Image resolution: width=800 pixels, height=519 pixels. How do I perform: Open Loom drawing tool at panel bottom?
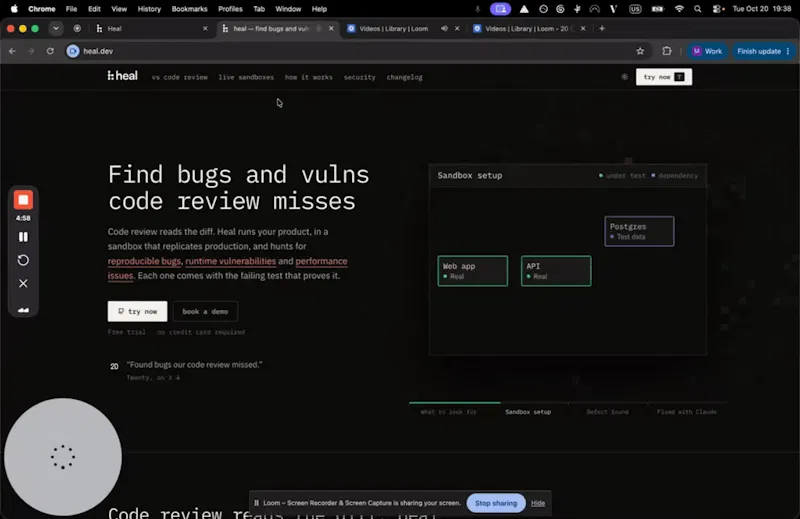(x=23, y=309)
